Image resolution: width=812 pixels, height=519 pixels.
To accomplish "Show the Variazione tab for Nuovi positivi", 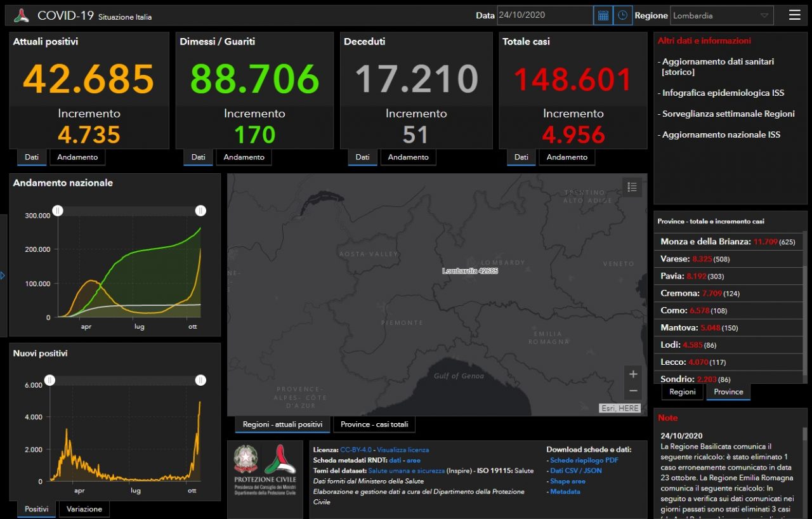I will tap(84, 509).
